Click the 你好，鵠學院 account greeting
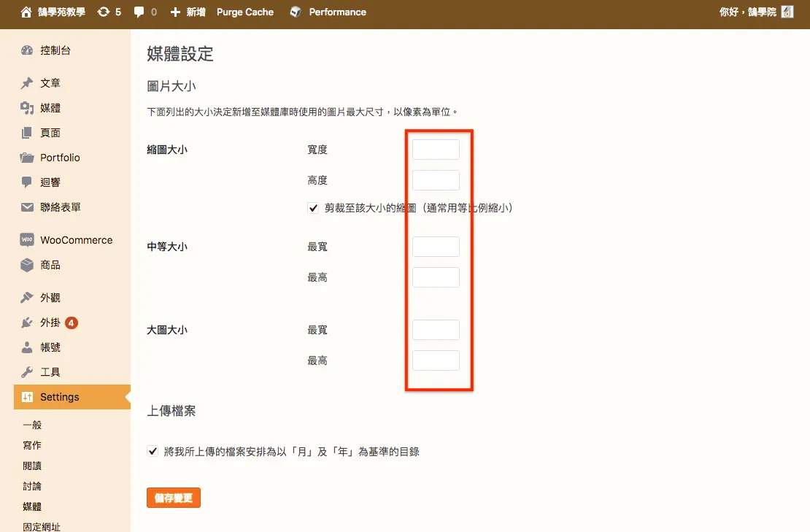This screenshot has width=810, height=532. (747, 12)
